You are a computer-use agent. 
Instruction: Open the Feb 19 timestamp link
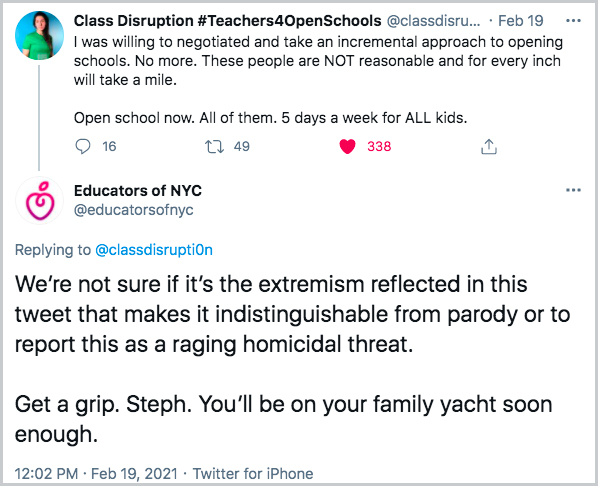521,21
